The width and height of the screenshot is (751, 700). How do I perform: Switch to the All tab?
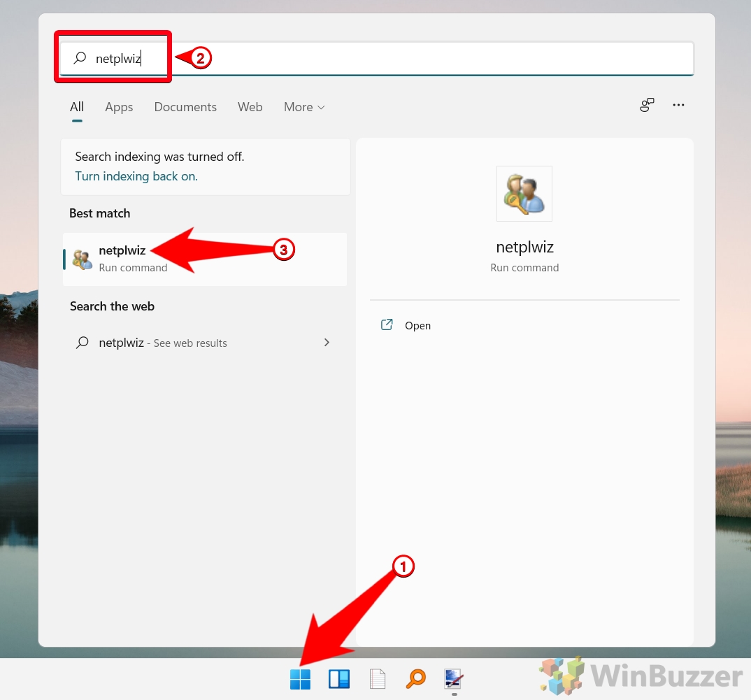point(77,107)
